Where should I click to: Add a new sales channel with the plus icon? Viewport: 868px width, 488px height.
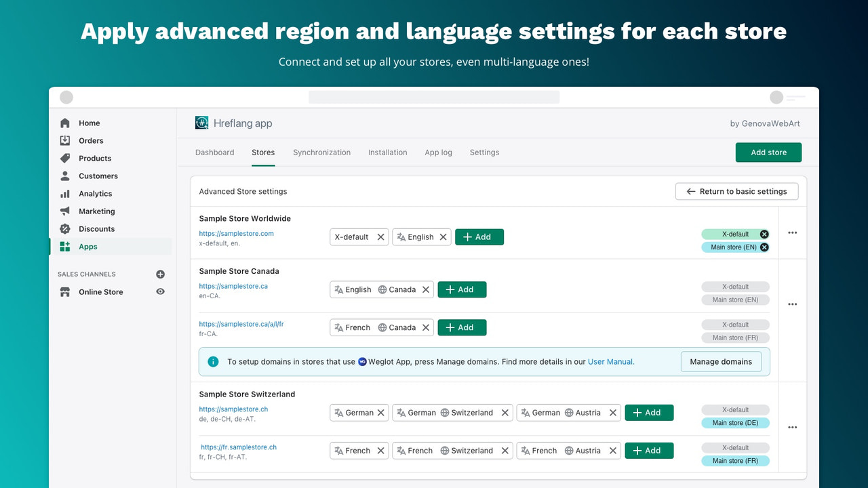click(x=160, y=274)
